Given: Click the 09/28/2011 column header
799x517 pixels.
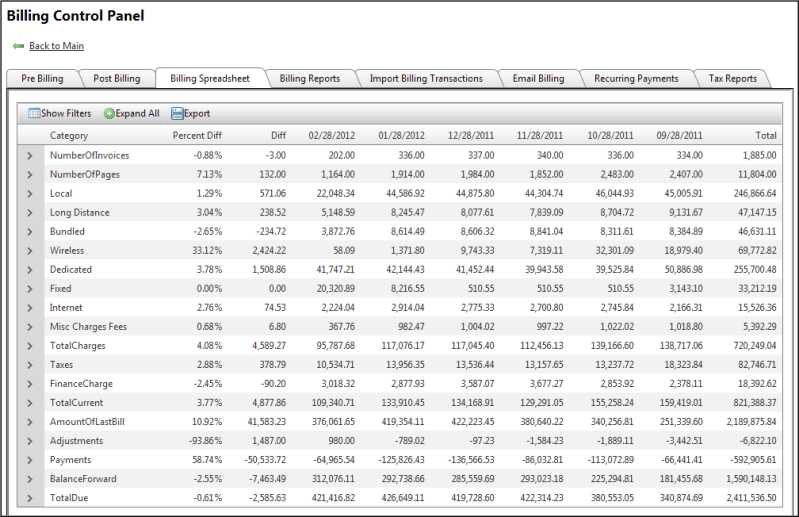Looking at the screenshot, I should click(679, 135).
